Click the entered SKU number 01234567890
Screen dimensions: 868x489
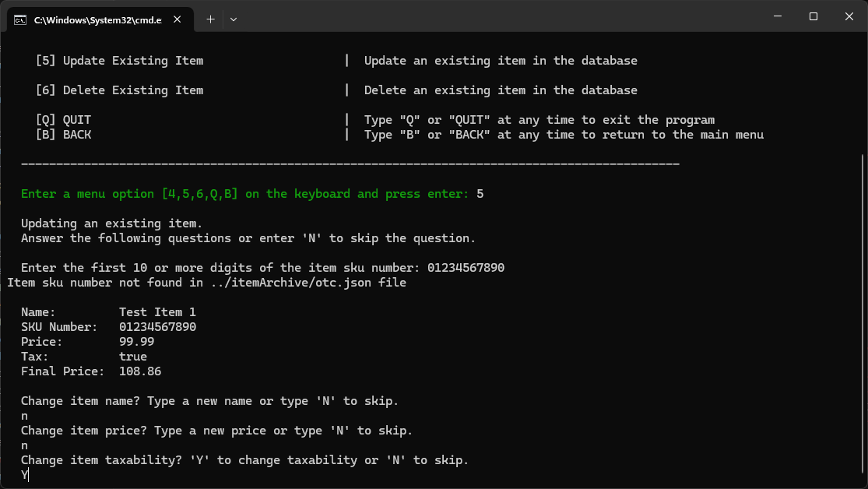click(466, 268)
